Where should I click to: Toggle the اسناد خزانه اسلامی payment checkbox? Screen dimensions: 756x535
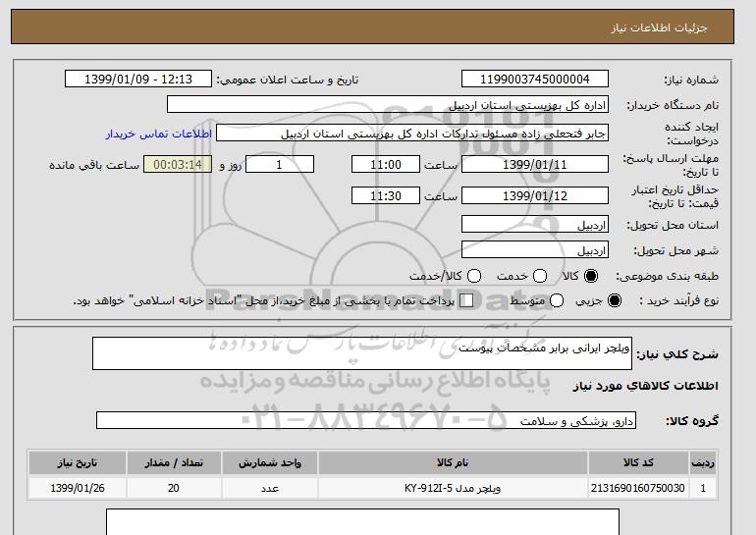466,300
